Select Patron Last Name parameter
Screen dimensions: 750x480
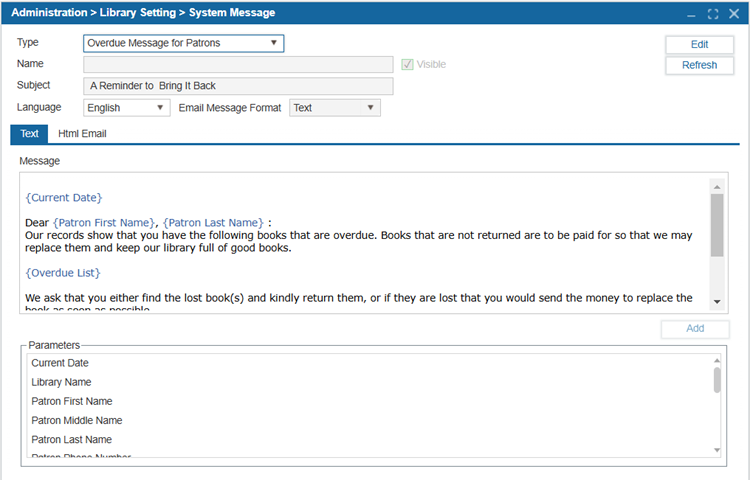pyautogui.click(x=71, y=439)
